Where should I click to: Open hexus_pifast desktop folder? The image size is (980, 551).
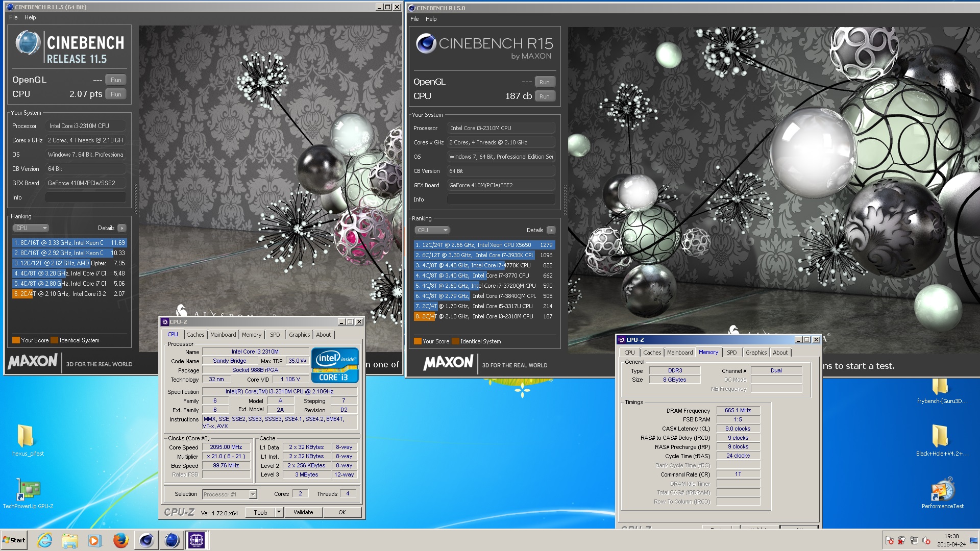(28, 440)
